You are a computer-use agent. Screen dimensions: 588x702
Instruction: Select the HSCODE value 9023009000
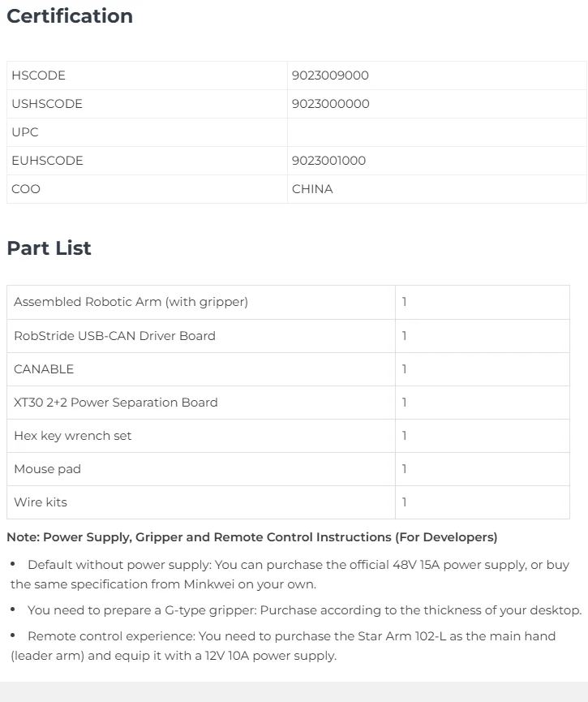click(330, 75)
